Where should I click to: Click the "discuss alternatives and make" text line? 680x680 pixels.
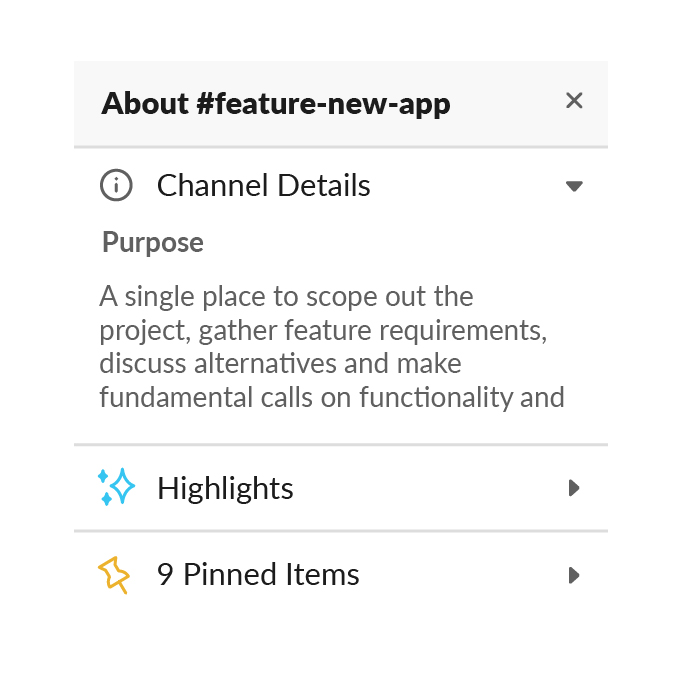tap(280, 363)
